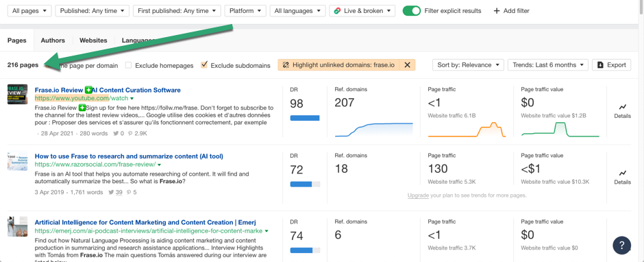Click Page traffic value green chart
The width and height of the screenshot is (644, 262).
(x=560, y=129)
